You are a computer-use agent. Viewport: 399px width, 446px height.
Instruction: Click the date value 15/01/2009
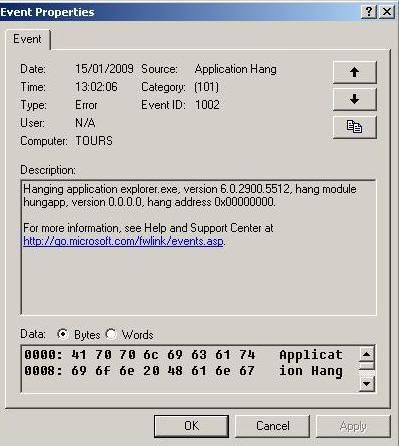[104, 69]
